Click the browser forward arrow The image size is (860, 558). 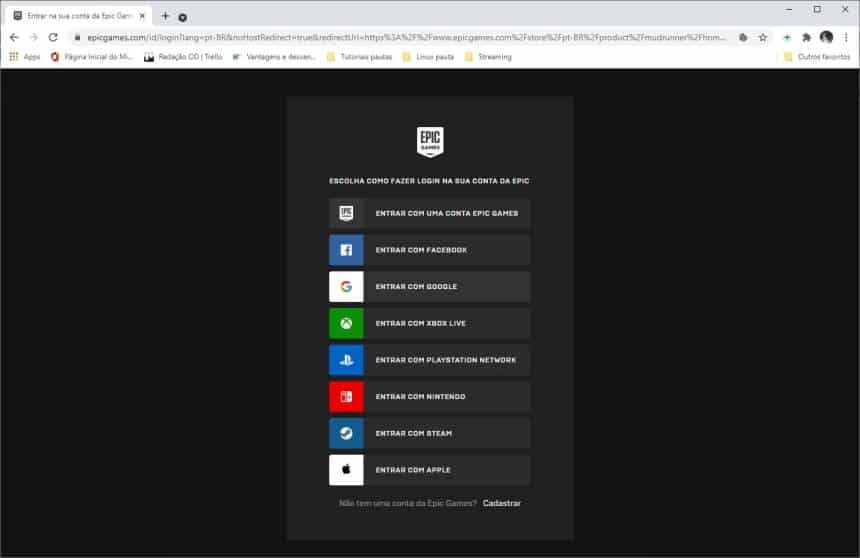coord(33,37)
